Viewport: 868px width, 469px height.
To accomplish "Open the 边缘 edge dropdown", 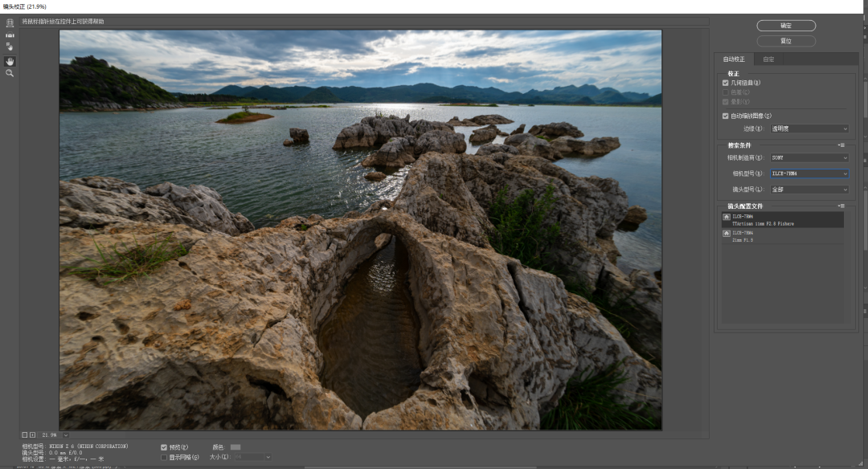I will point(809,128).
